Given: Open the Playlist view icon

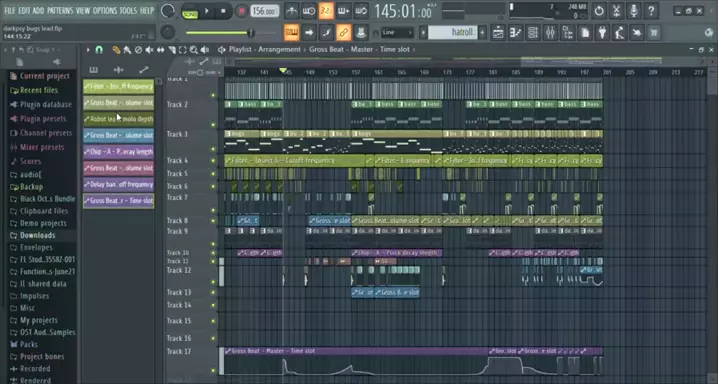Looking at the screenshot, I should click(x=498, y=32).
